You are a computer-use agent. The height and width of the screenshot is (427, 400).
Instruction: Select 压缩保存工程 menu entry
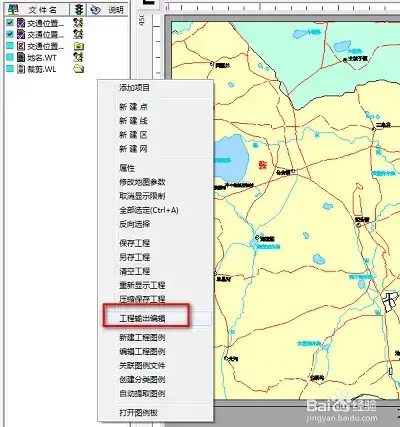(142, 299)
